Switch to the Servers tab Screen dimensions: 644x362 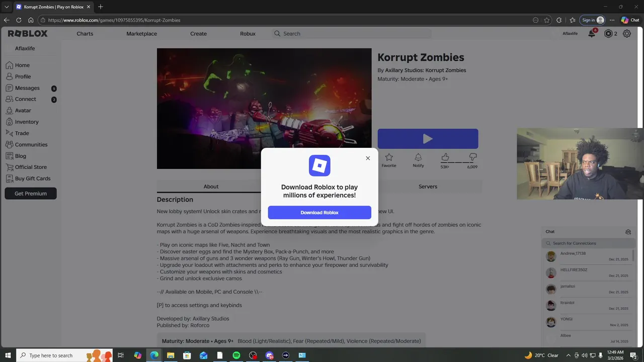428,187
